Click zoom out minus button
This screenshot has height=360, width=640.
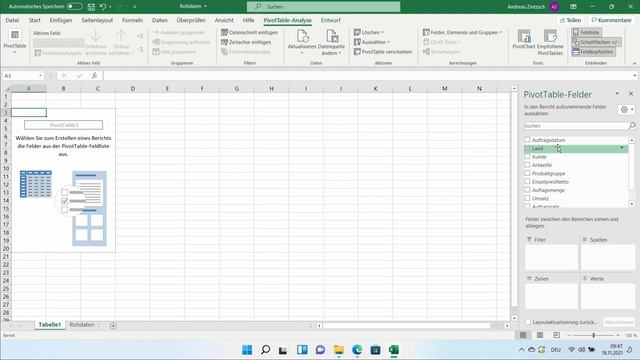click(569, 335)
